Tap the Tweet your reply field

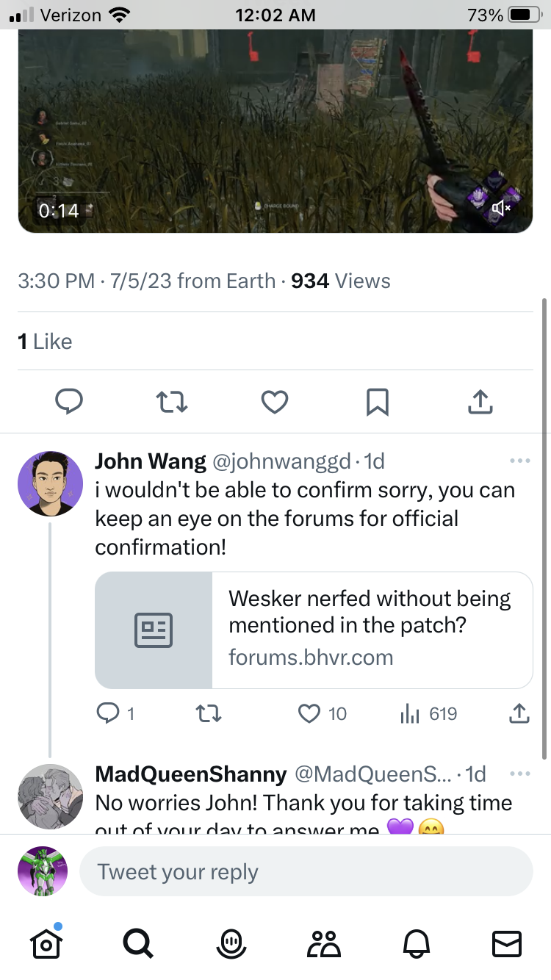click(306, 871)
